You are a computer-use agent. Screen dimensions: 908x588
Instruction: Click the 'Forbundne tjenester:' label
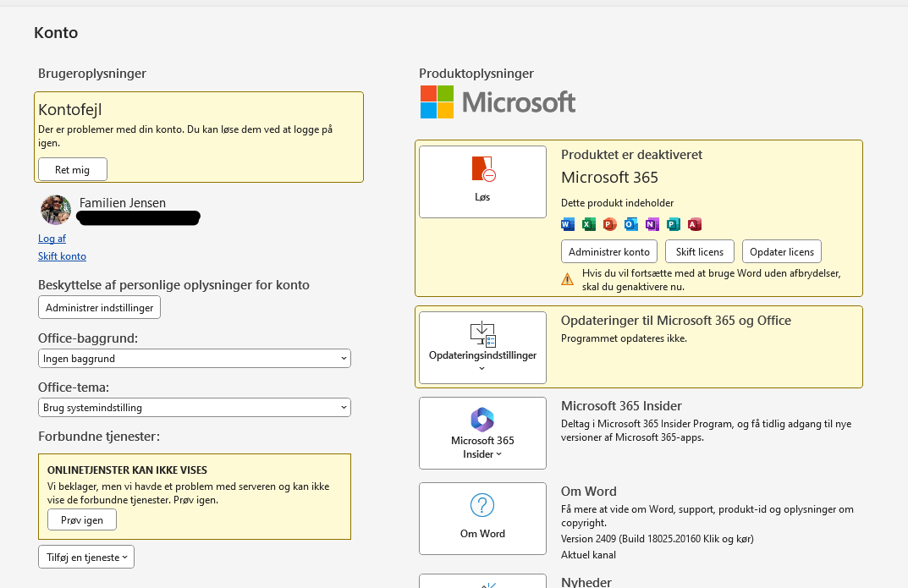pos(99,437)
